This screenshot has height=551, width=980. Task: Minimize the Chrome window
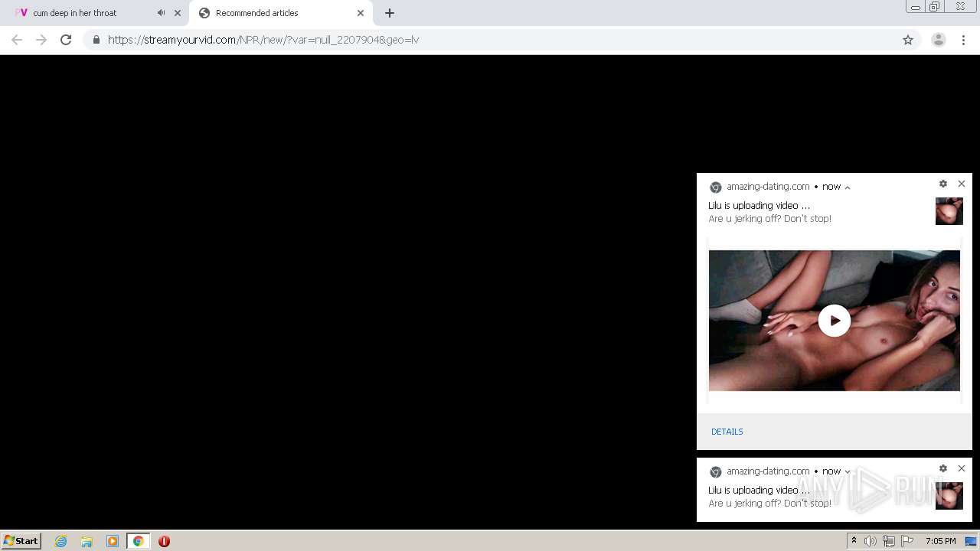[x=915, y=7]
